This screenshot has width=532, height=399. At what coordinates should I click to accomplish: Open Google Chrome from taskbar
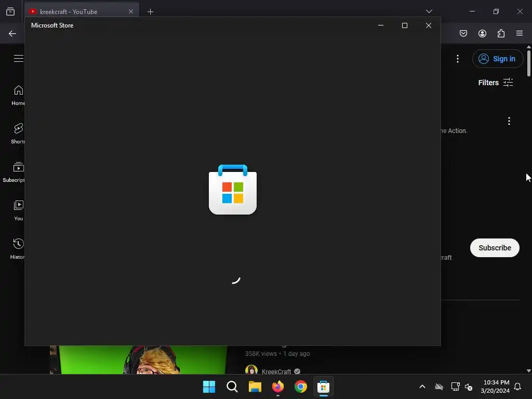click(x=301, y=387)
